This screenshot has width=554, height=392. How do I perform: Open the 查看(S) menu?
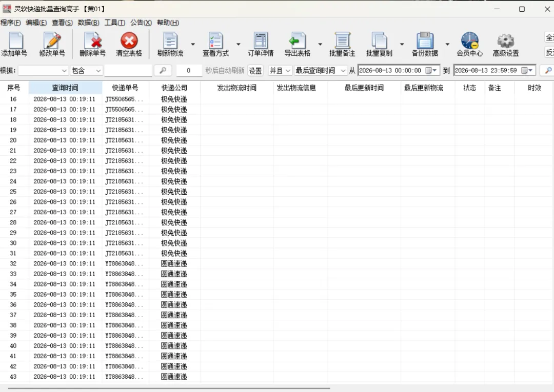(62, 23)
